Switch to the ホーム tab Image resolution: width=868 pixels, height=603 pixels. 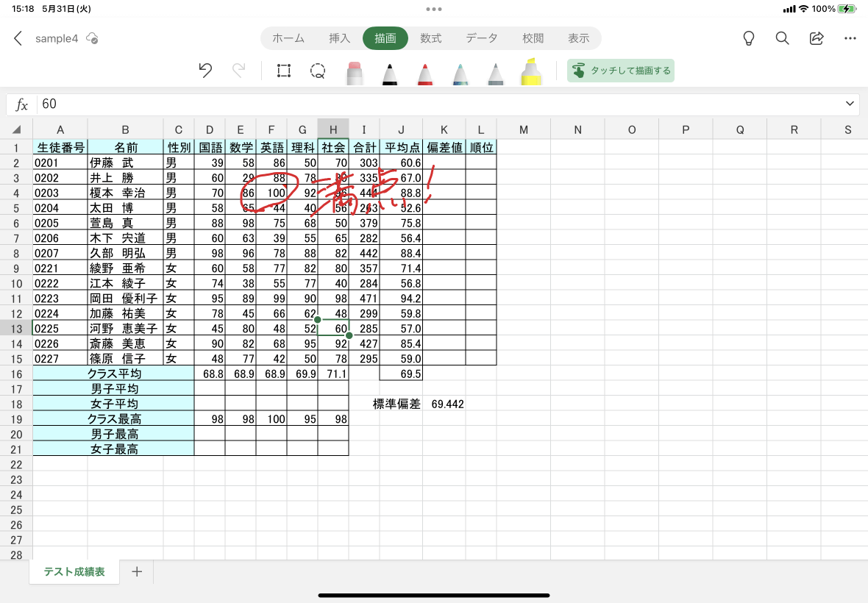pos(288,38)
